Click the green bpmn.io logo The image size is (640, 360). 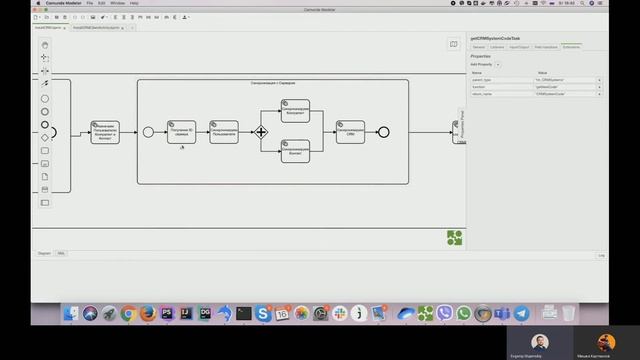click(x=454, y=238)
